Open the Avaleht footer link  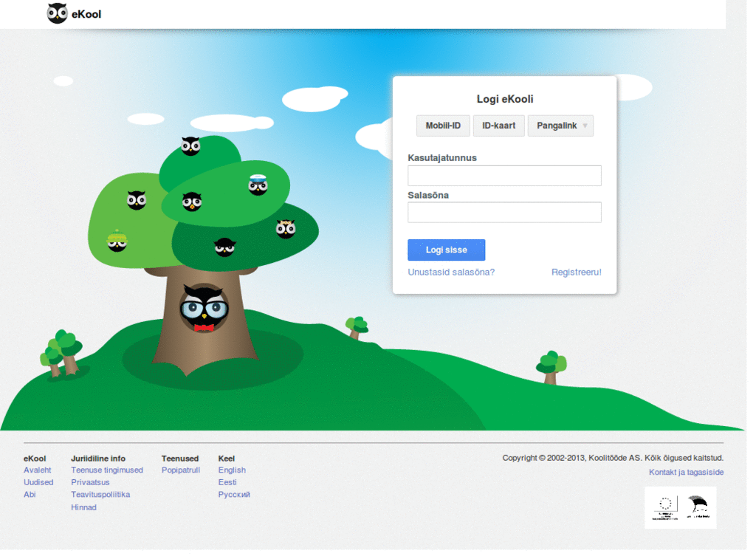pos(37,470)
